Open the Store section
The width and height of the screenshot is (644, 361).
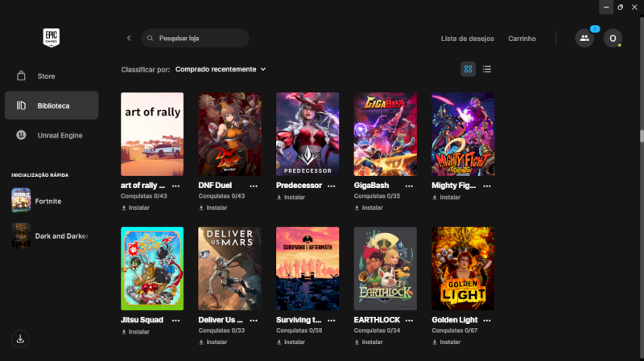point(52,76)
